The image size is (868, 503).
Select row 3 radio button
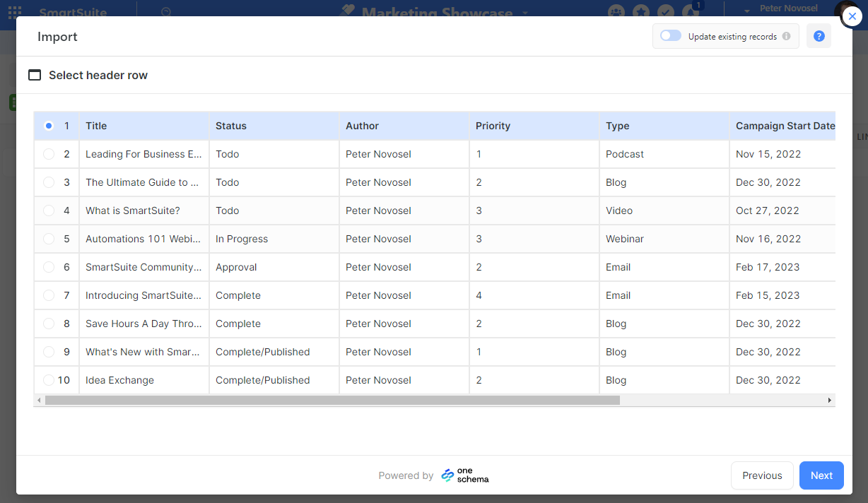coord(48,182)
